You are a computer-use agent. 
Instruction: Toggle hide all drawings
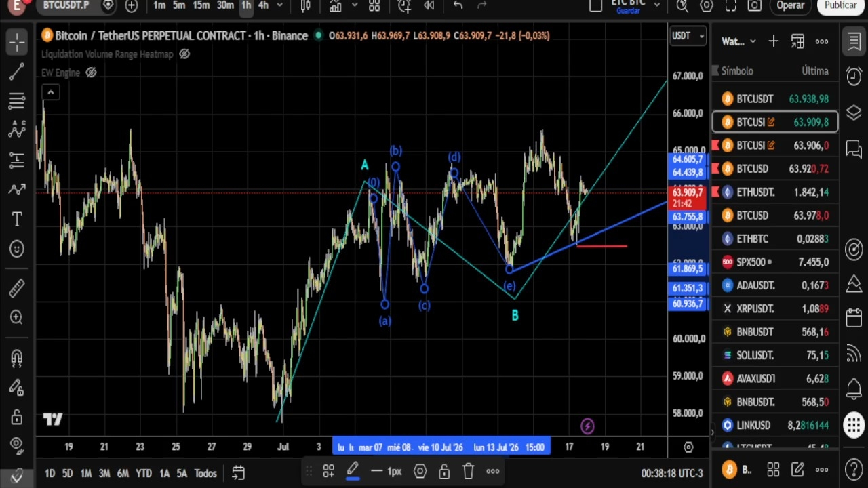click(x=17, y=445)
